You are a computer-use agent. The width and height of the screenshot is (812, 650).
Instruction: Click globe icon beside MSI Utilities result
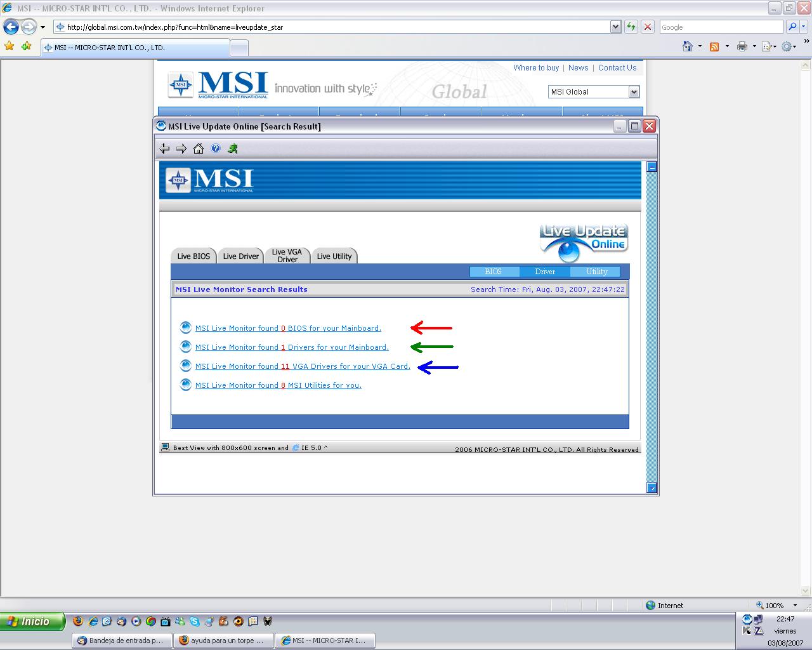185,385
